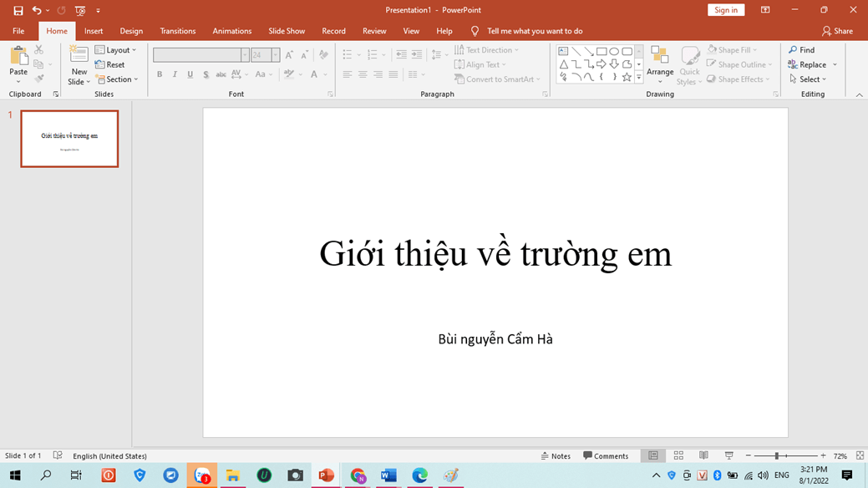Click the Paste icon in Clipboard group
868x488 pixels.
coord(18,58)
